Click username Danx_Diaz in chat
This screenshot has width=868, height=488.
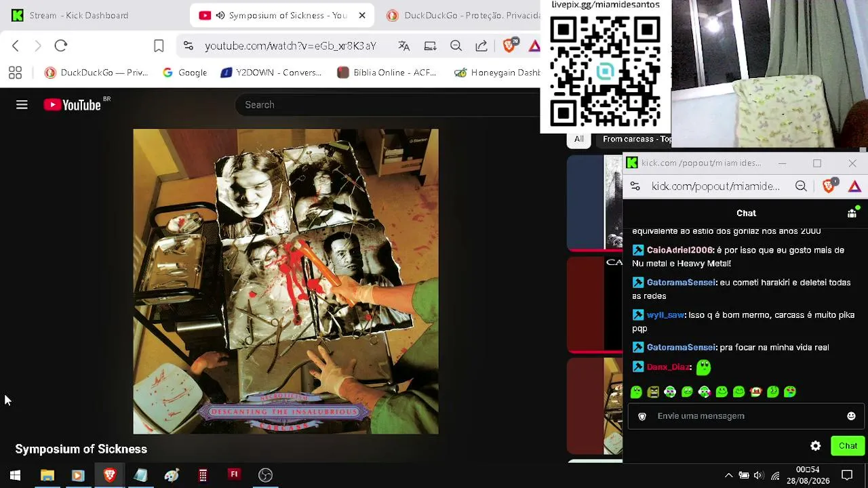pyautogui.click(x=668, y=367)
